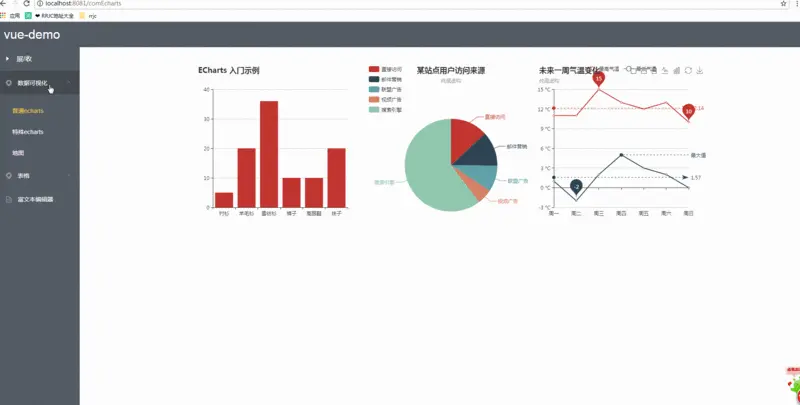Click the ECharts 入门示例 chart title

click(x=229, y=70)
